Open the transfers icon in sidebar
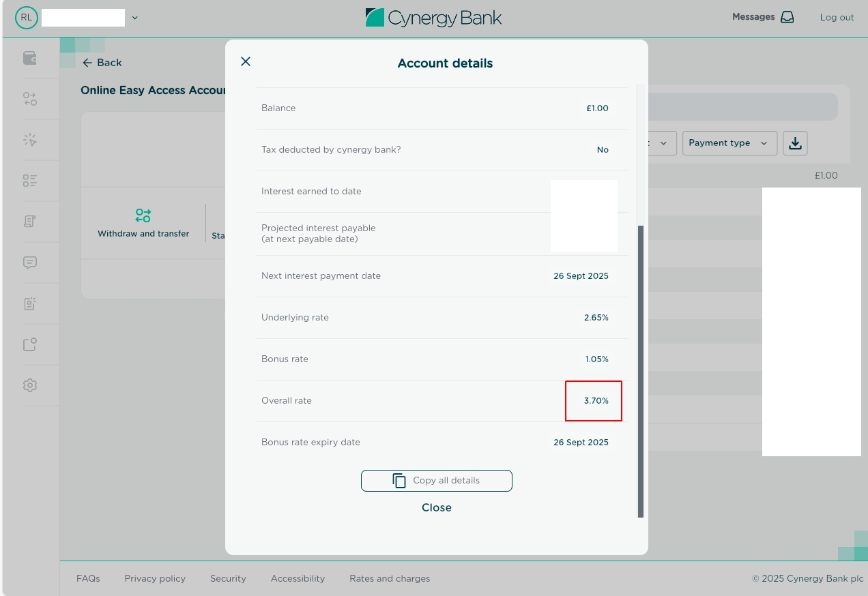This screenshot has height=596, width=868. click(30, 99)
